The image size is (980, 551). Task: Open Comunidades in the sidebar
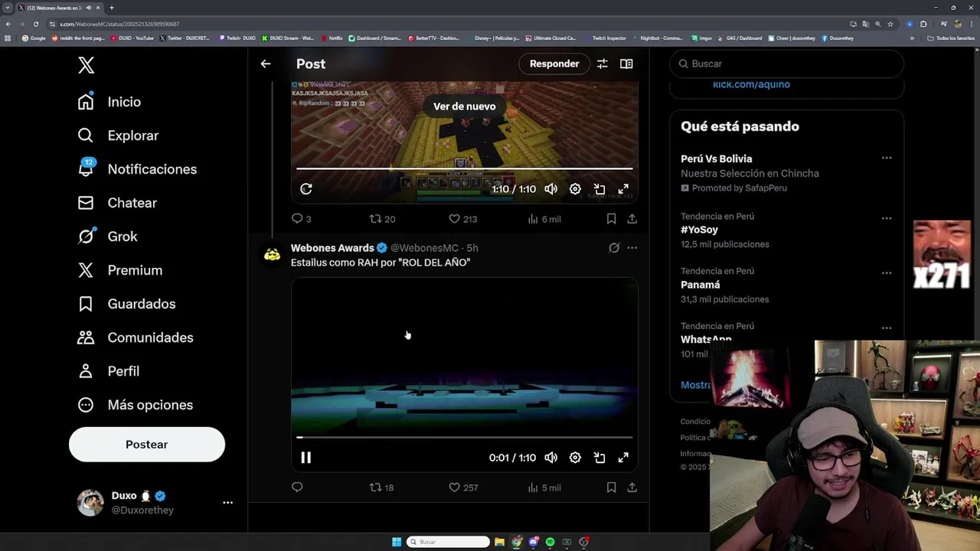136,337
